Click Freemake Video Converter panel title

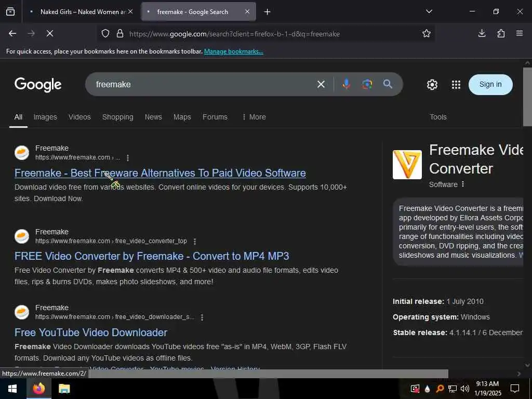coord(476,159)
